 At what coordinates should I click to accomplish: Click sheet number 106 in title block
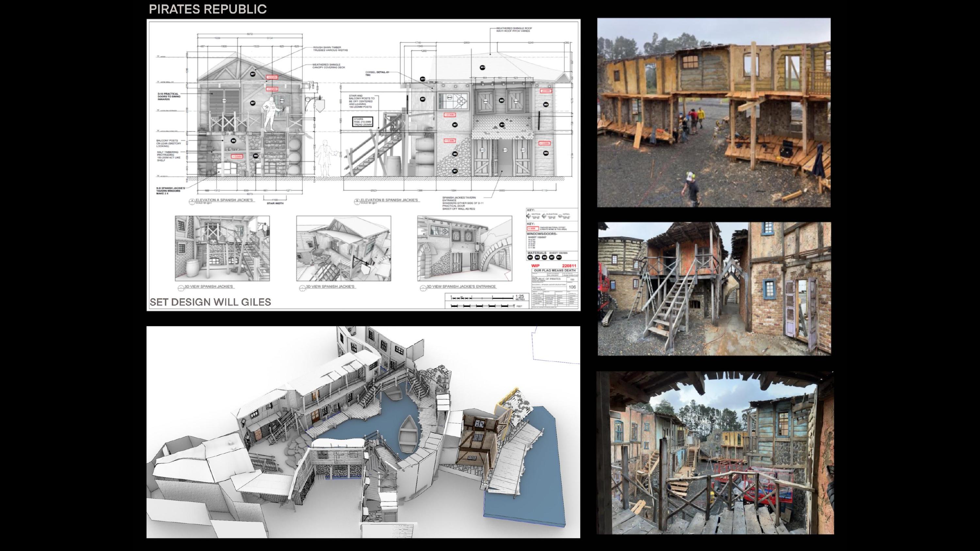573,287
